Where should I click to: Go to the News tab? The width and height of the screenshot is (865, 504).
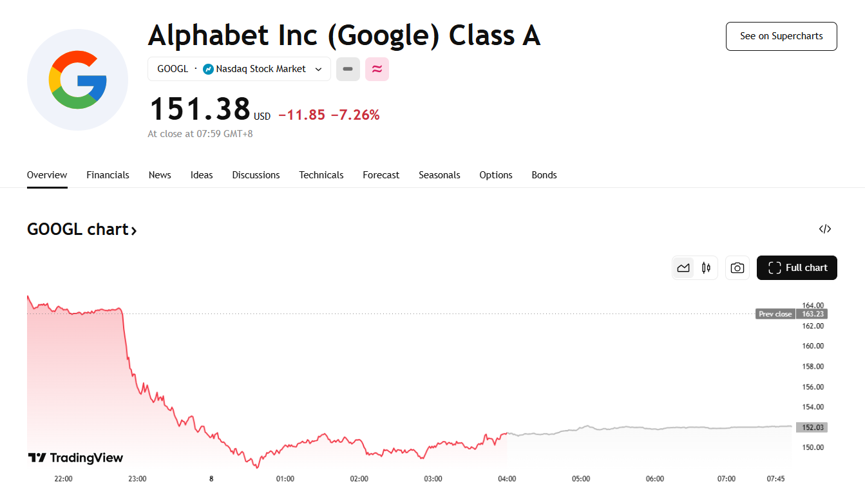[x=160, y=175]
